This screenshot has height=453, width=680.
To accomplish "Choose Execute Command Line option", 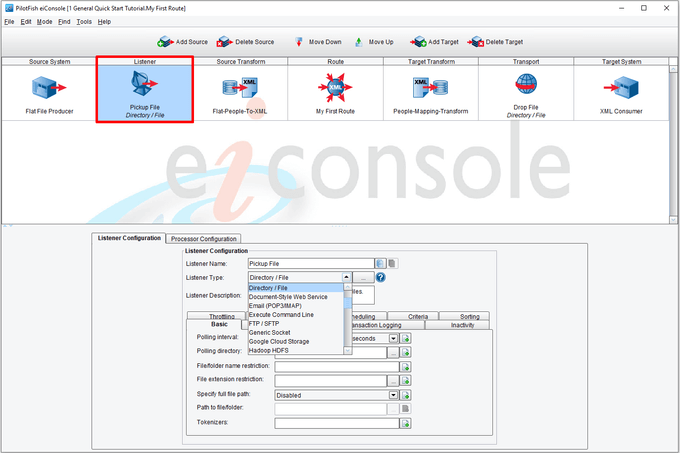I will [296, 315].
